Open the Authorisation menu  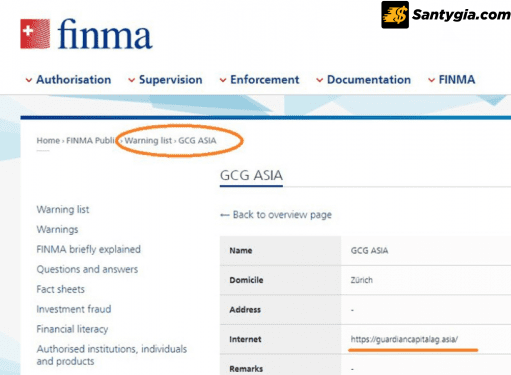pos(74,80)
